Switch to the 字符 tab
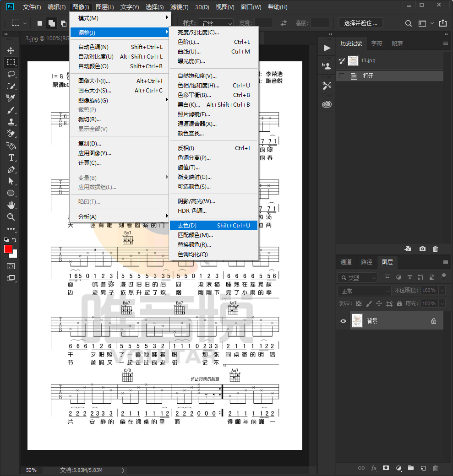Viewport: 453px width, 476px height. (x=377, y=43)
